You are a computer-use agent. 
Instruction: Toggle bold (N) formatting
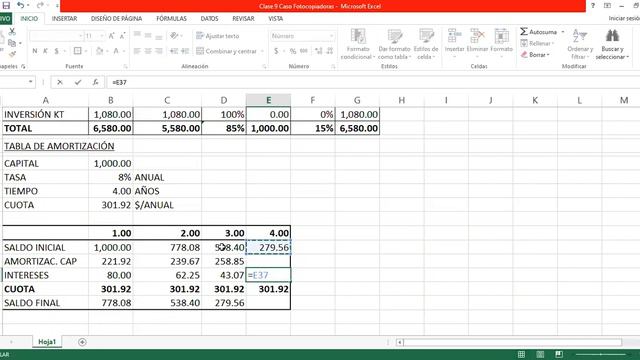pos(35,51)
